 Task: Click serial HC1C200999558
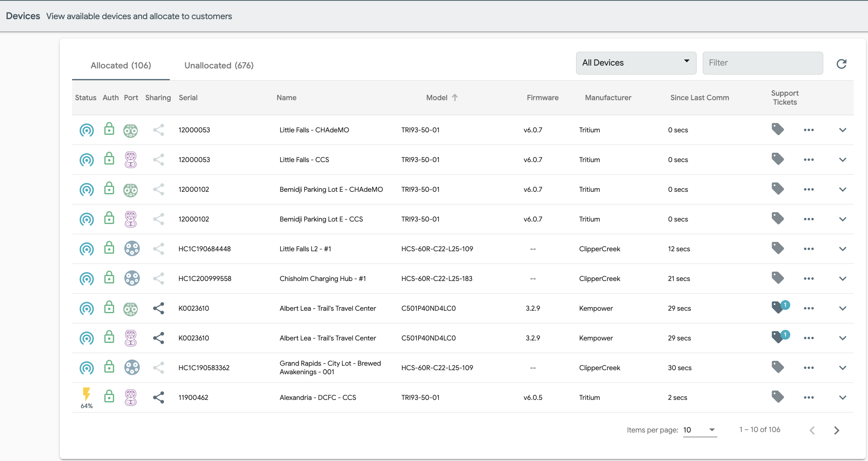coord(205,279)
